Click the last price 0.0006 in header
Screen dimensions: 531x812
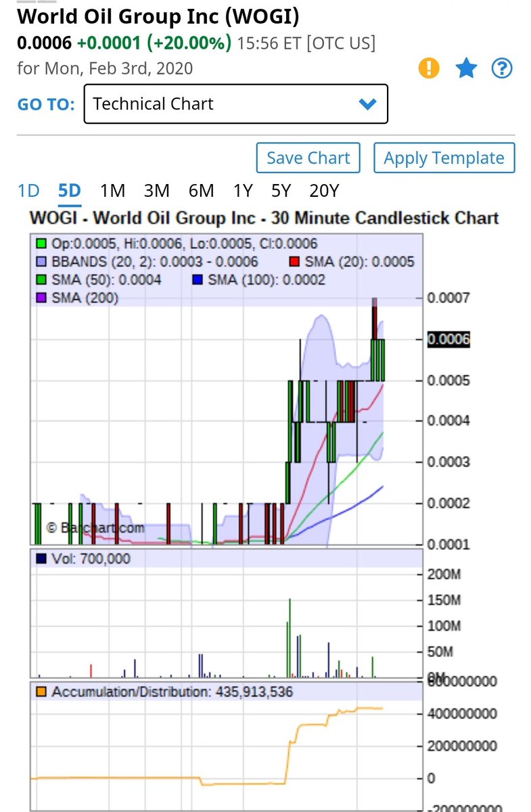[44, 43]
